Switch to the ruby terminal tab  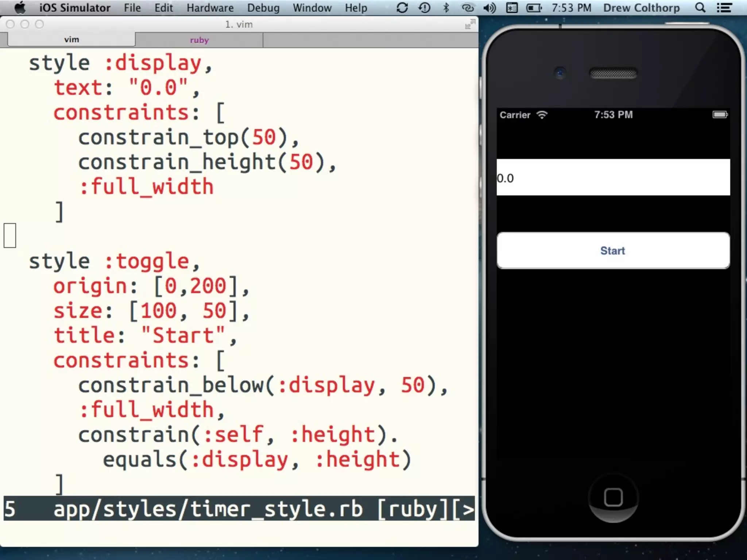199,40
